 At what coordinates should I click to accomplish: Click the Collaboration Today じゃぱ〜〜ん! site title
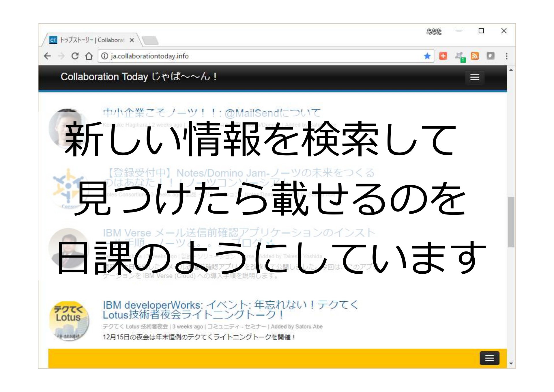point(138,77)
